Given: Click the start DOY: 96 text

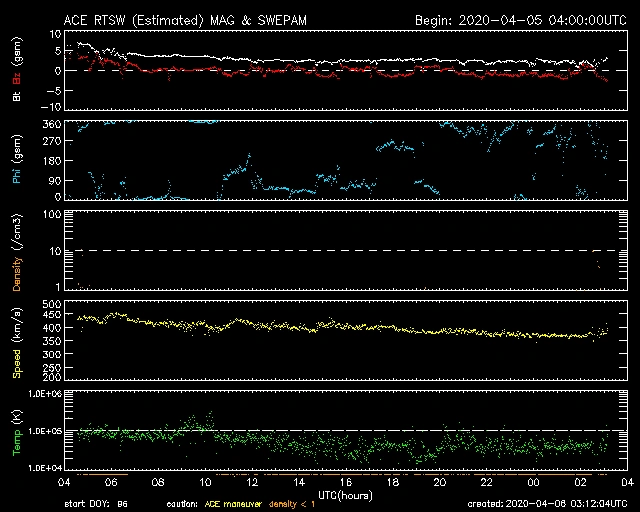Looking at the screenshot, I should [x=96, y=504].
